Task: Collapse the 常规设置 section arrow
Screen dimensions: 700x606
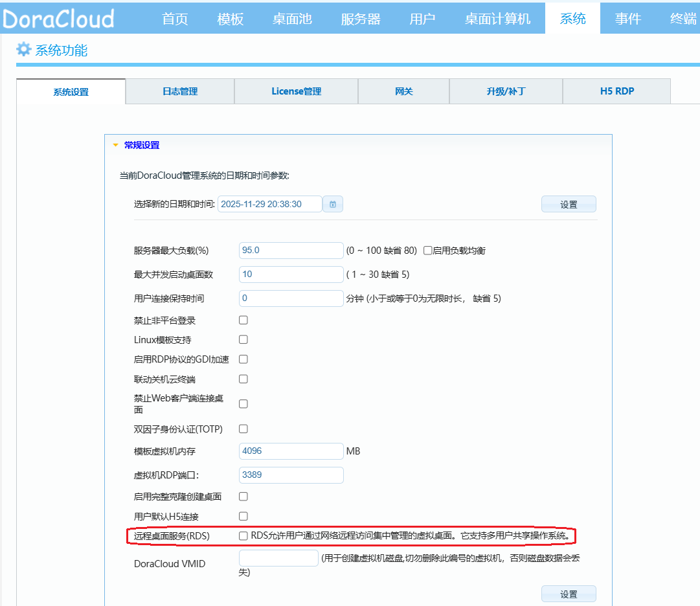Action: click(116, 146)
